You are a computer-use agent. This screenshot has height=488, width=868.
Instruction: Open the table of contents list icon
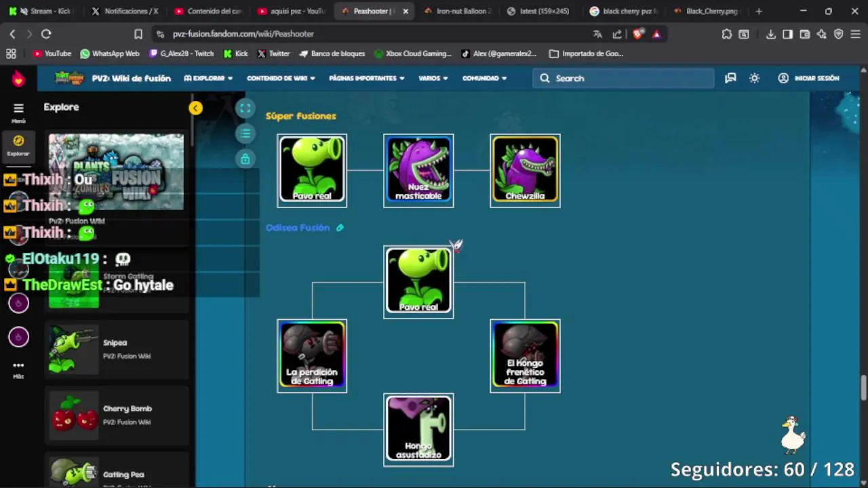[x=245, y=134]
